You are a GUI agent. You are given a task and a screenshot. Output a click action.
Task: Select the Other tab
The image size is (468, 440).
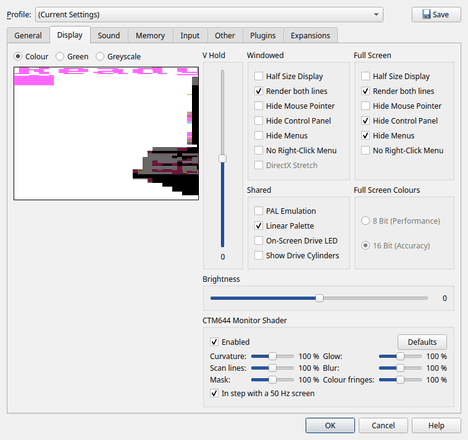(x=225, y=35)
